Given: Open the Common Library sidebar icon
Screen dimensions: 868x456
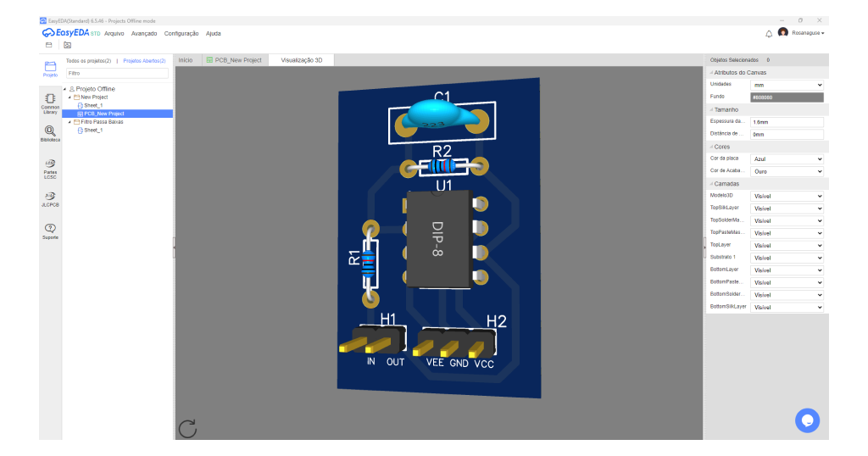Looking at the screenshot, I should 50,103.
